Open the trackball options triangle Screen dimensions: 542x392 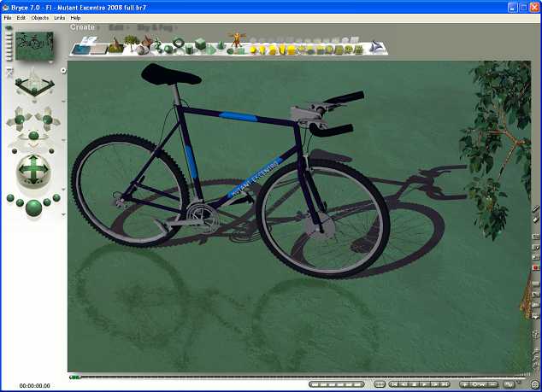pyautogui.click(x=63, y=190)
